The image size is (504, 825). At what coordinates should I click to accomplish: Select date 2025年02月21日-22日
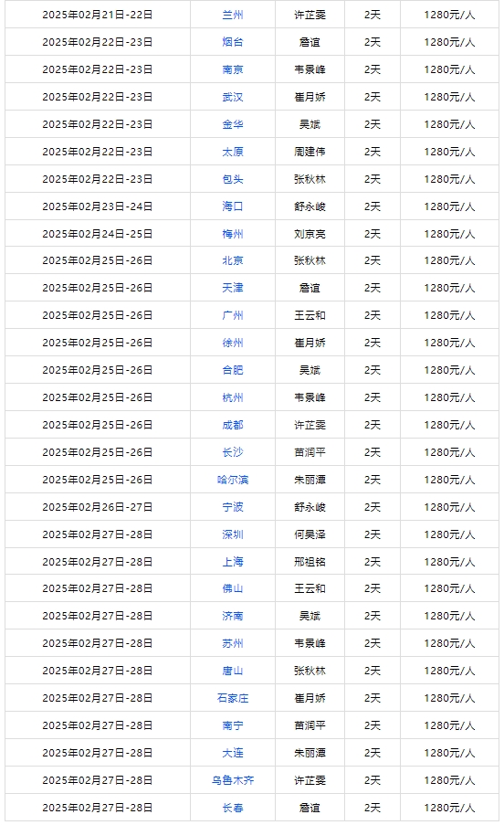point(97,15)
